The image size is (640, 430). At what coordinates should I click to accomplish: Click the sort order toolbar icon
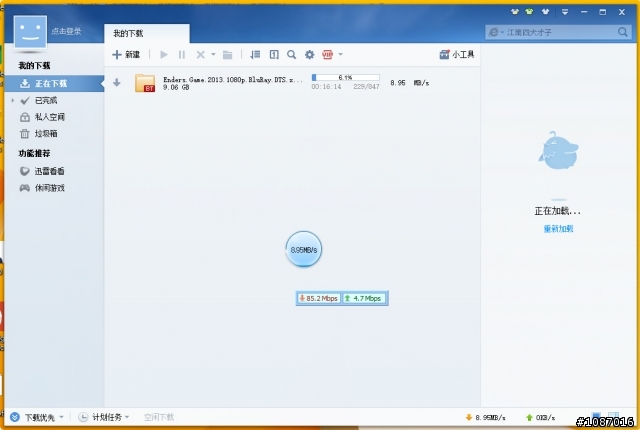pyautogui.click(x=255, y=54)
